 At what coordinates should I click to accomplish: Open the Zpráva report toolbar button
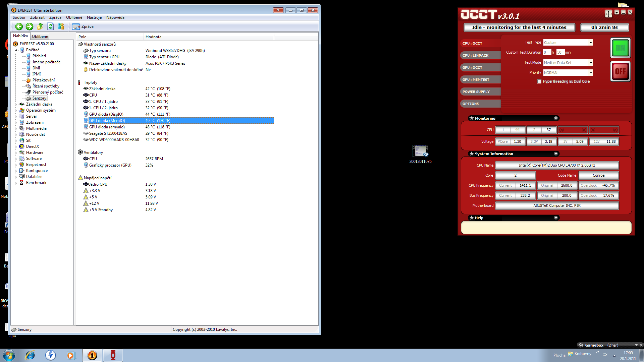click(83, 26)
